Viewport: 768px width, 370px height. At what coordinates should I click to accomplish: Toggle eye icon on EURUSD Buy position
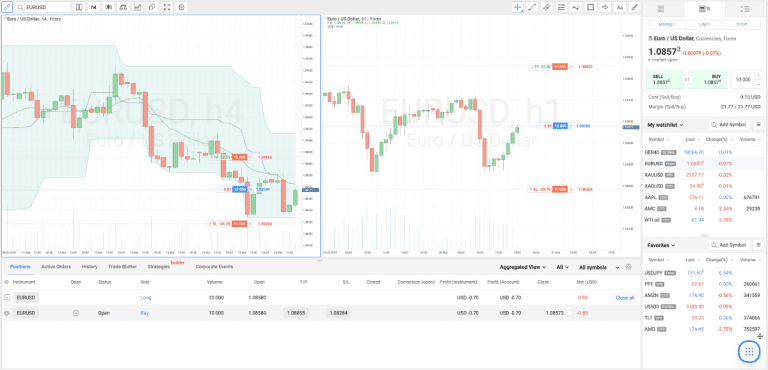click(x=7, y=313)
